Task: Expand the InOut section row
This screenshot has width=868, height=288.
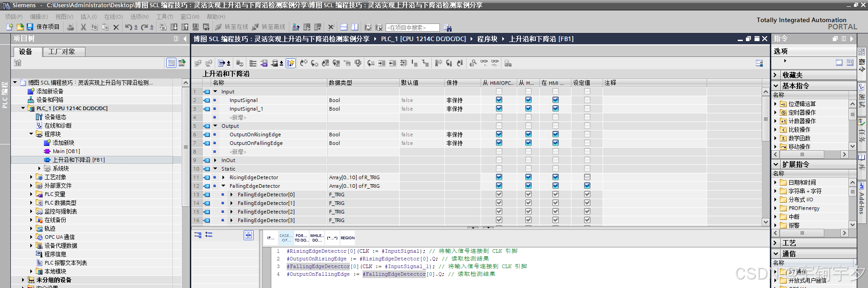Action: click(215, 160)
